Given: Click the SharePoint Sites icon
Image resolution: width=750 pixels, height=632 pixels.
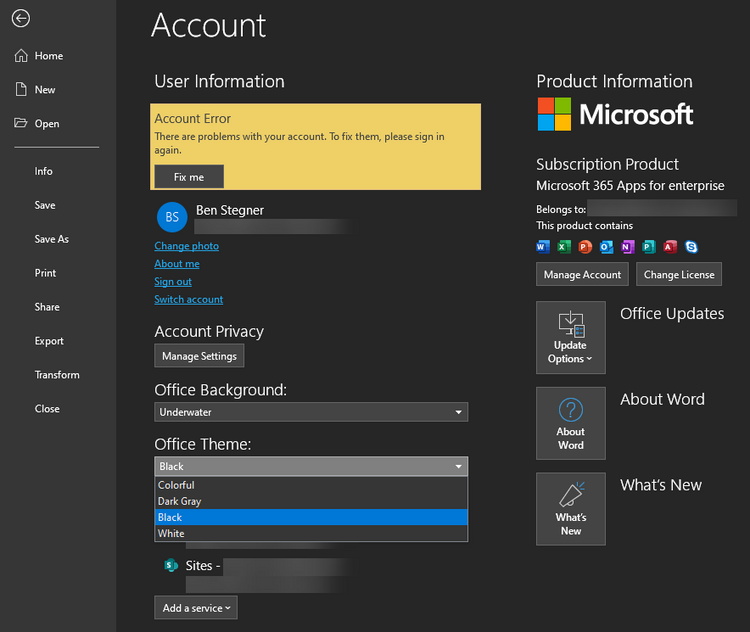Looking at the screenshot, I should pos(171,565).
